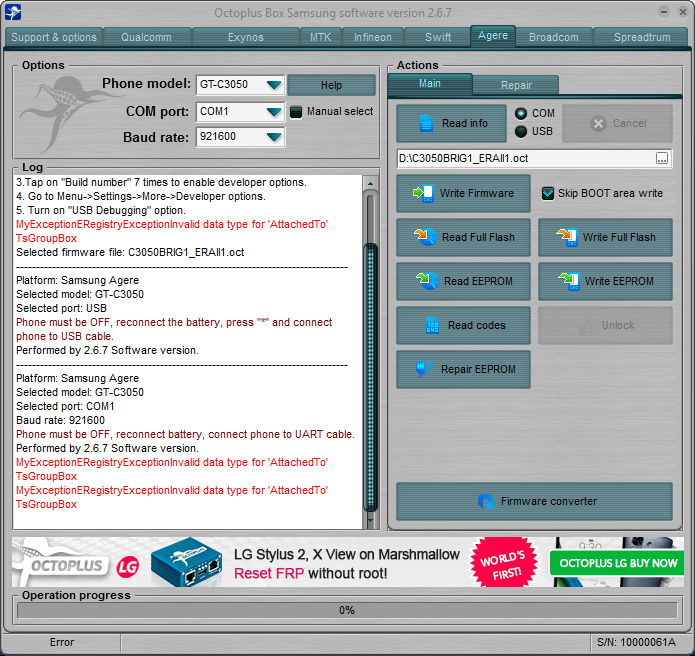Switch to the Swift tab
Screen dimensions: 695x656
point(438,37)
